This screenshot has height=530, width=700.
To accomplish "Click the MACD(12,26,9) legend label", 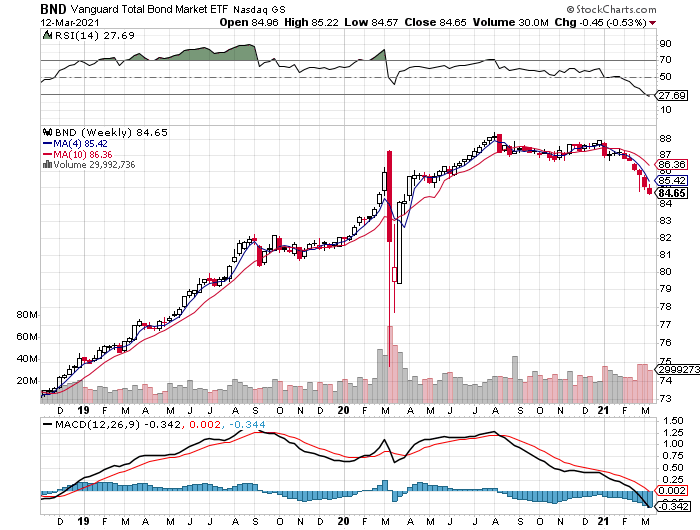I will (x=97, y=424).
